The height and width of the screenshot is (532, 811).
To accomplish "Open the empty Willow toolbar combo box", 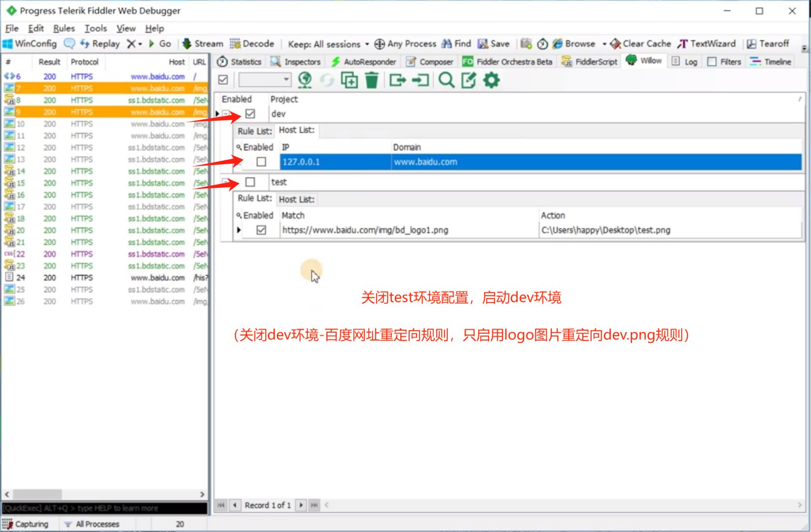I will click(x=265, y=79).
